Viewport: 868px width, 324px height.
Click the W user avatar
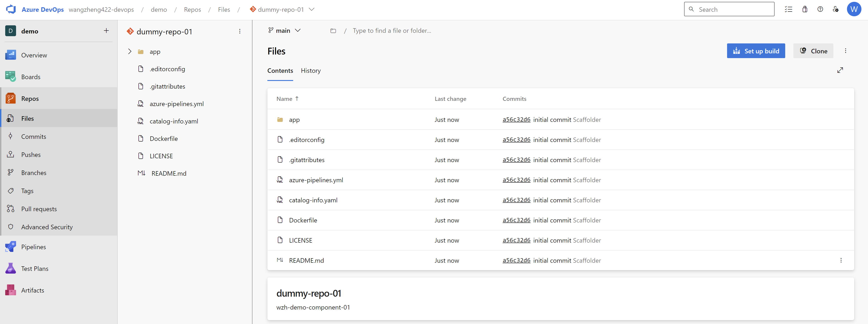[854, 9]
